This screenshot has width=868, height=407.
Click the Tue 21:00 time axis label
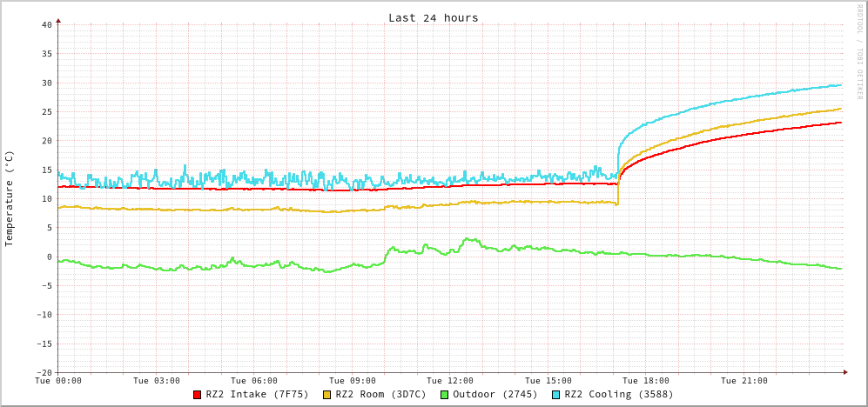744,381
